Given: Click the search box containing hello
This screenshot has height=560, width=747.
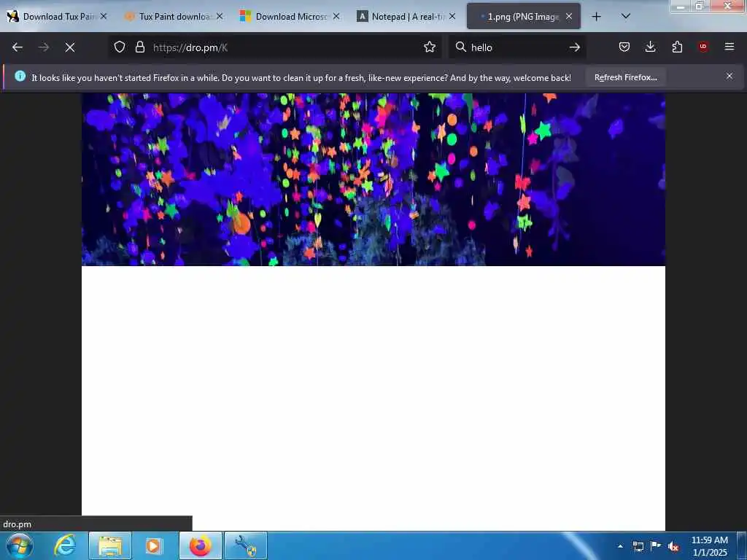Looking at the screenshot, I should (x=517, y=47).
